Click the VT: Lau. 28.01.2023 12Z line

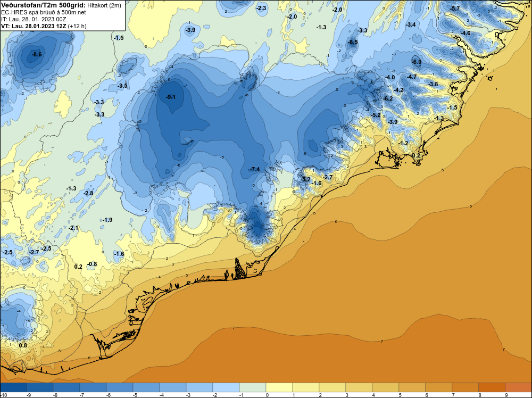tap(34, 26)
